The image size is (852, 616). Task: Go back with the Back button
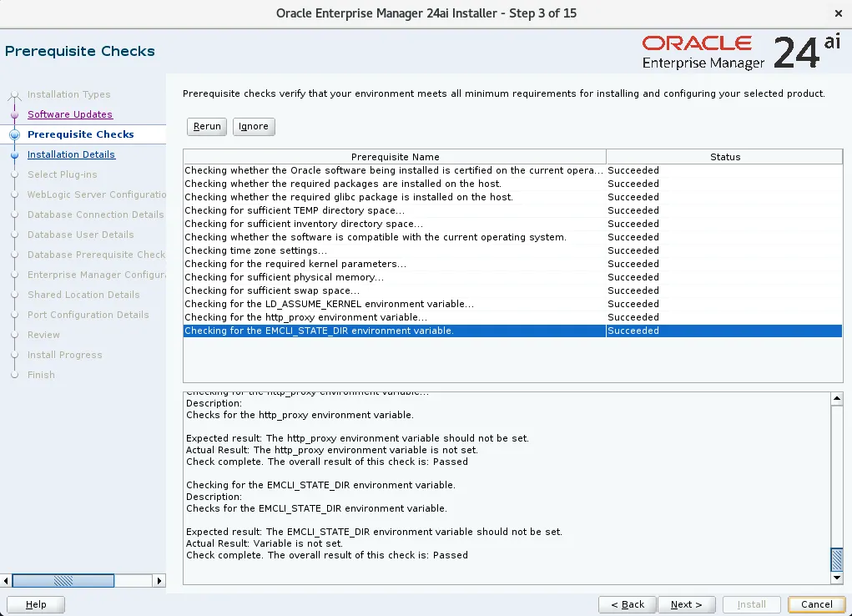click(x=627, y=604)
